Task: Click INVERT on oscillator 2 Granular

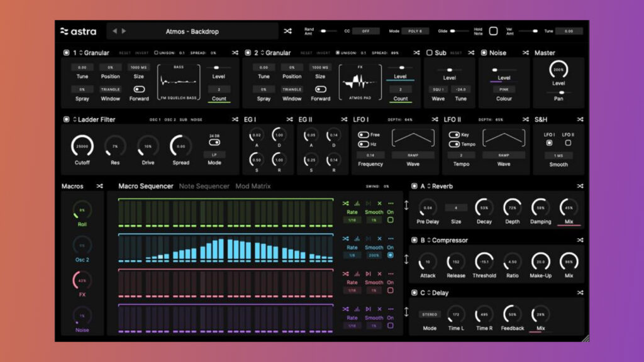Action: (323, 53)
